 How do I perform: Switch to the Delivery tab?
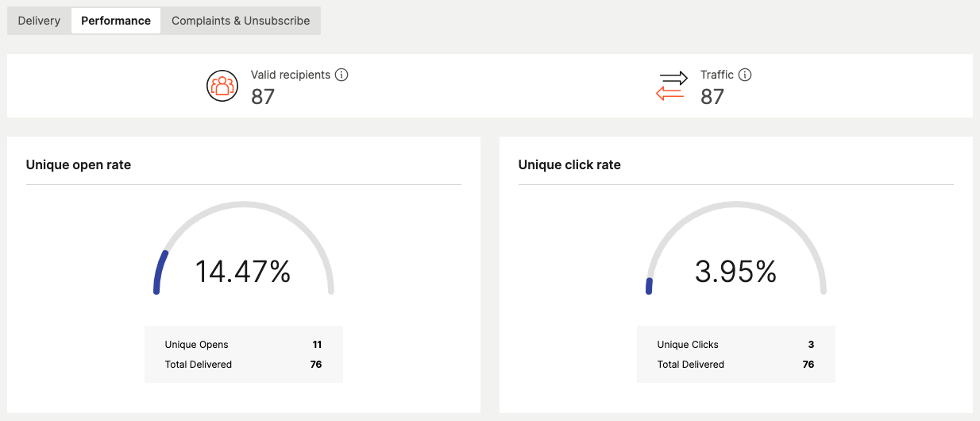39,21
